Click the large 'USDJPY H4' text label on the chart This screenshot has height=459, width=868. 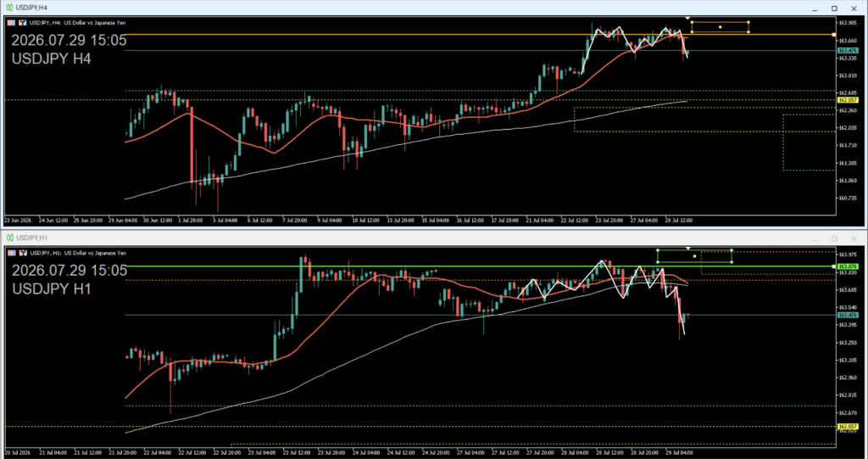51,59
